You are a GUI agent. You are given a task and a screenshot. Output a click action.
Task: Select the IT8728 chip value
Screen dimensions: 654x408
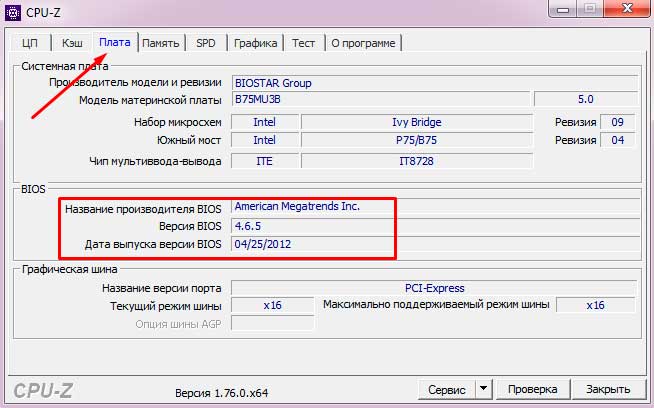pyautogui.click(x=417, y=161)
